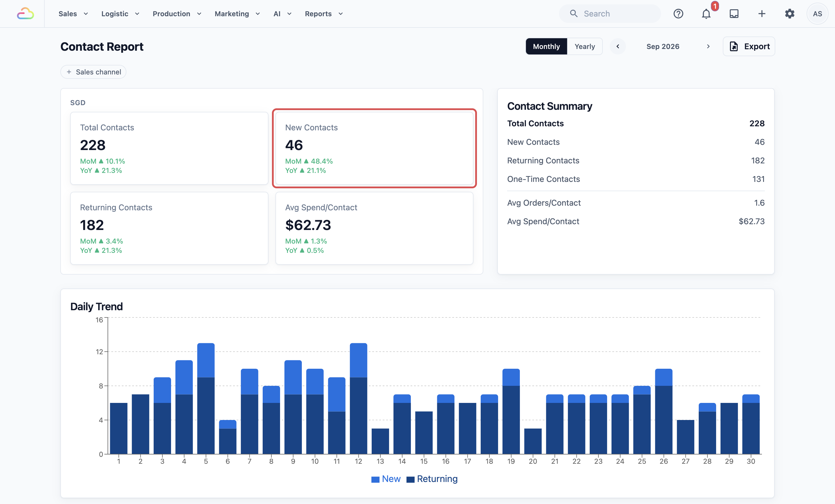
Task: Expand the Reports menu
Action: pyautogui.click(x=324, y=14)
